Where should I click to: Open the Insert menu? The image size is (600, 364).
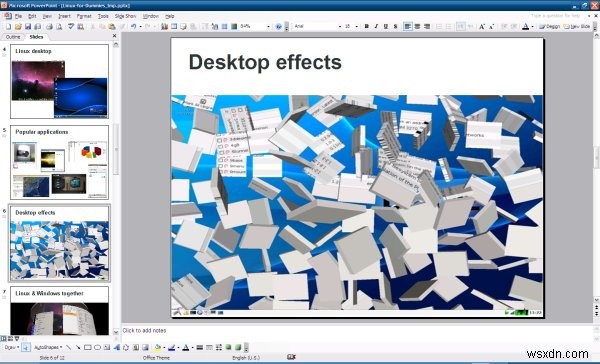coord(64,16)
